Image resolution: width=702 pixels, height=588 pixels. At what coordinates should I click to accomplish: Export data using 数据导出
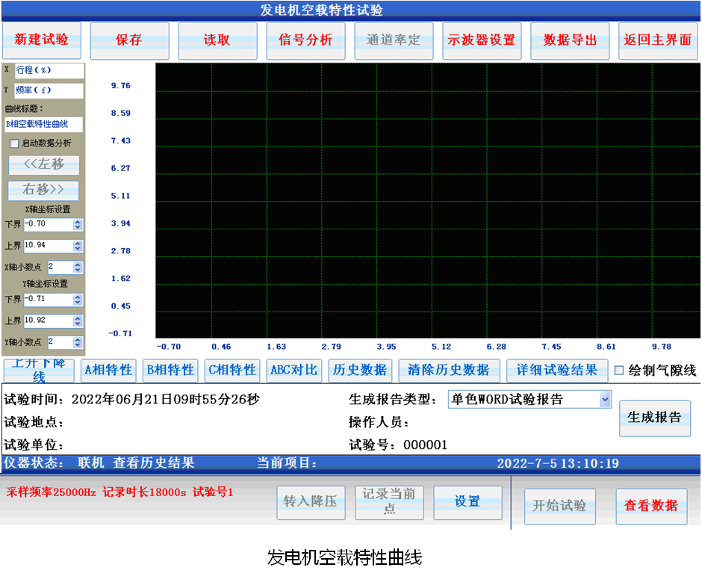point(570,40)
